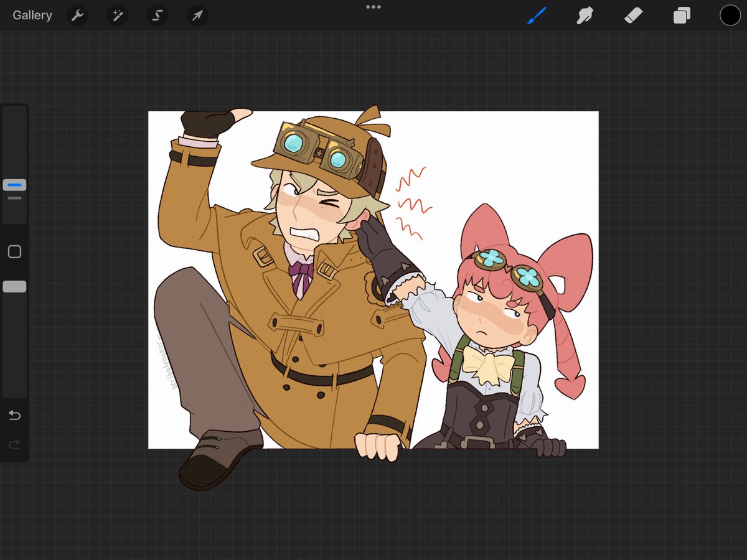Open the Layers panel
Viewport: 747px width, 560px height.
(x=682, y=15)
